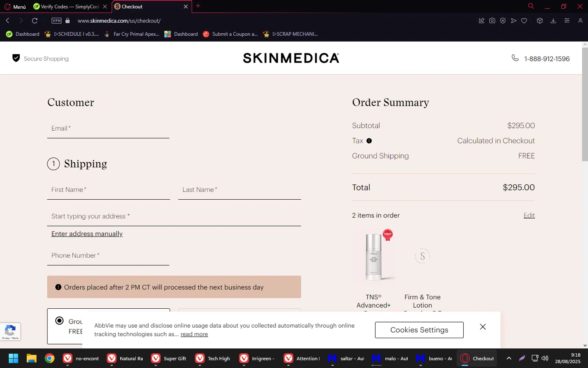Click the address bar URL
This screenshot has width=588, height=368.
(x=119, y=21)
